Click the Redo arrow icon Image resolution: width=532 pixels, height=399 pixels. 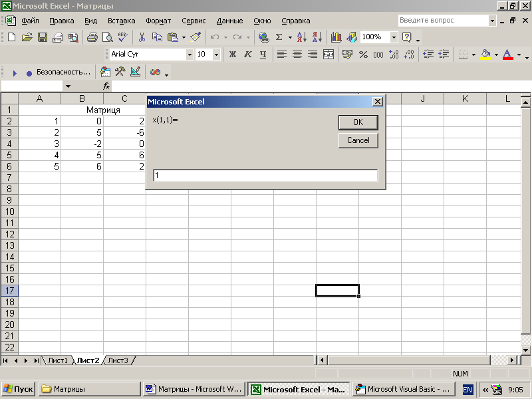(x=237, y=37)
